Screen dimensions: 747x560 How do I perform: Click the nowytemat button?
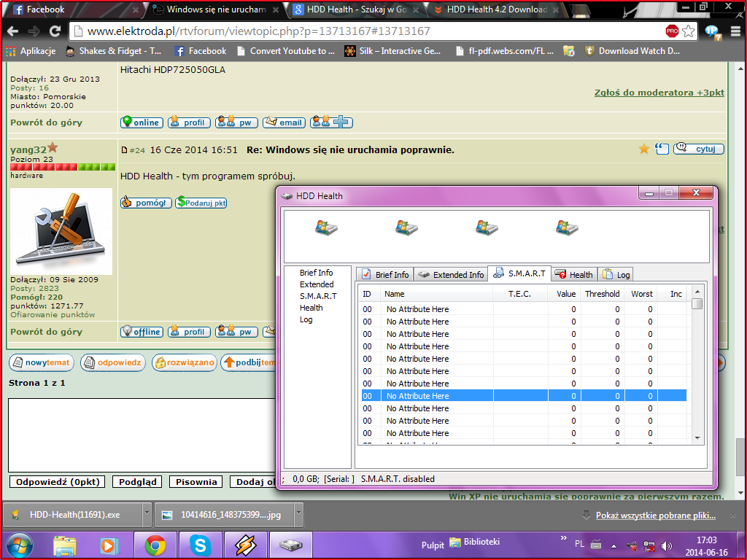pyautogui.click(x=42, y=362)
